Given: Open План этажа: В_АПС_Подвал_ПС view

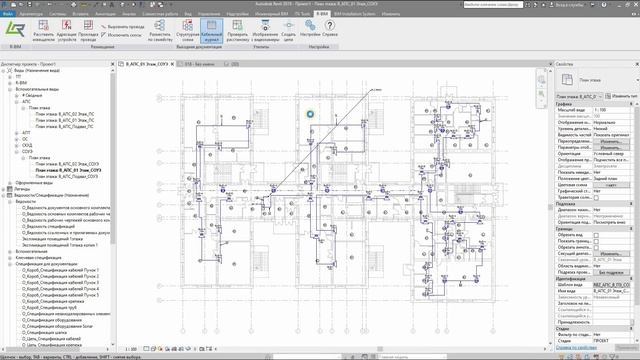Looking at the screenshot, I should pyautogui.click(x=64, y=127).
